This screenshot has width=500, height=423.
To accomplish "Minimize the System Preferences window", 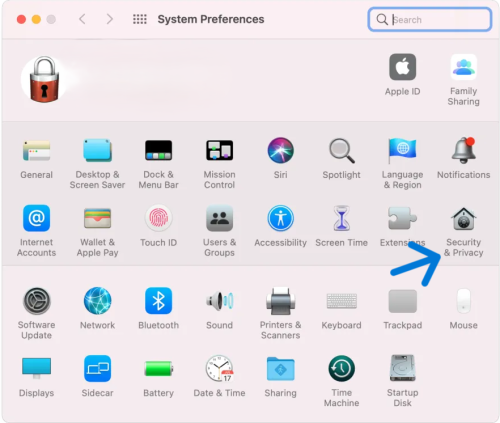I will [36, 19].
